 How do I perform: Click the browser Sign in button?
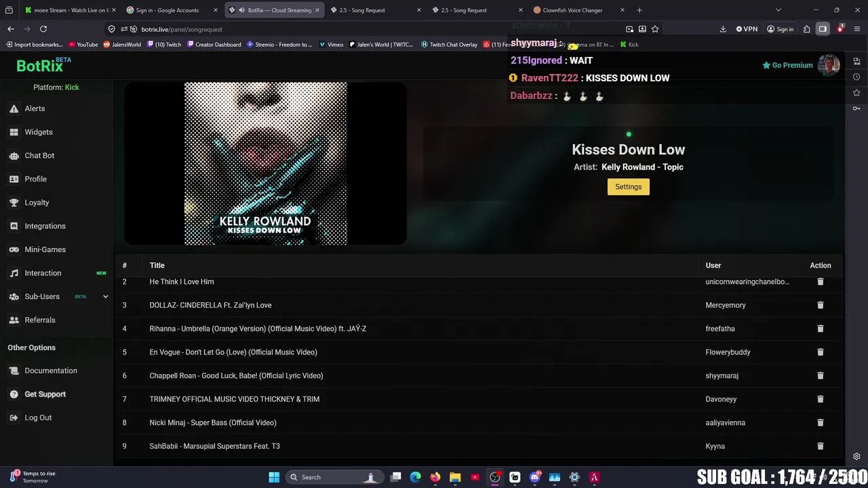(781, 29)
